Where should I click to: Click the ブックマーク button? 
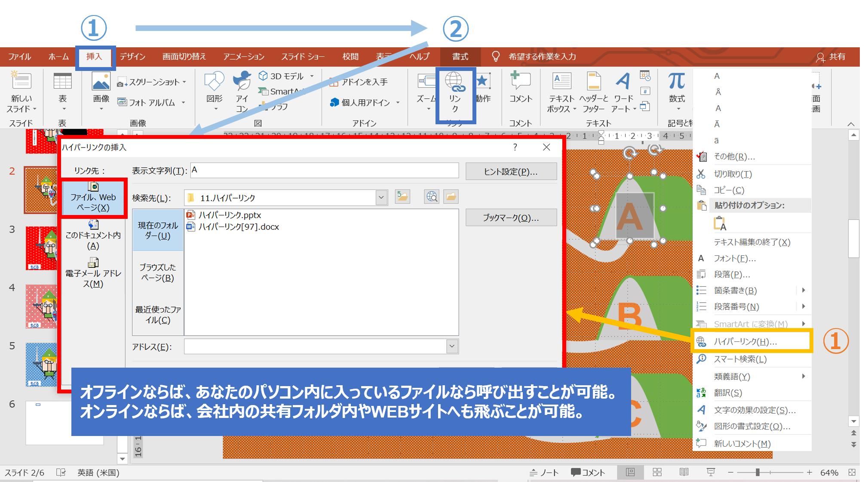(x=511, y=218)
